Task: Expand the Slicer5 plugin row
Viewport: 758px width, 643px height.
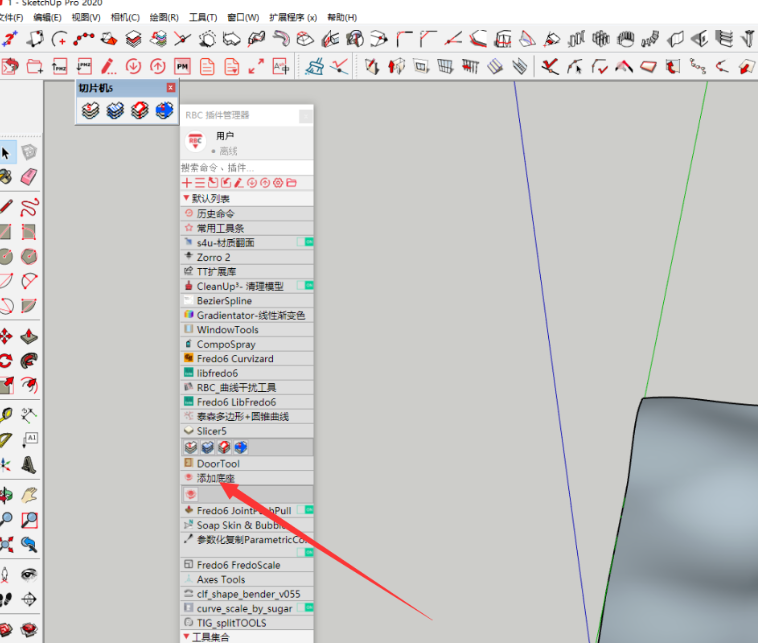Action: coord(247,431)
